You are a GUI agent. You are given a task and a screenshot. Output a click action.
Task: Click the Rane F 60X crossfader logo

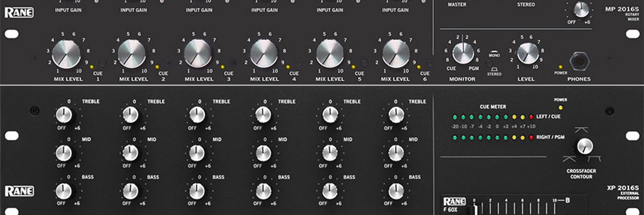(454, 202)
